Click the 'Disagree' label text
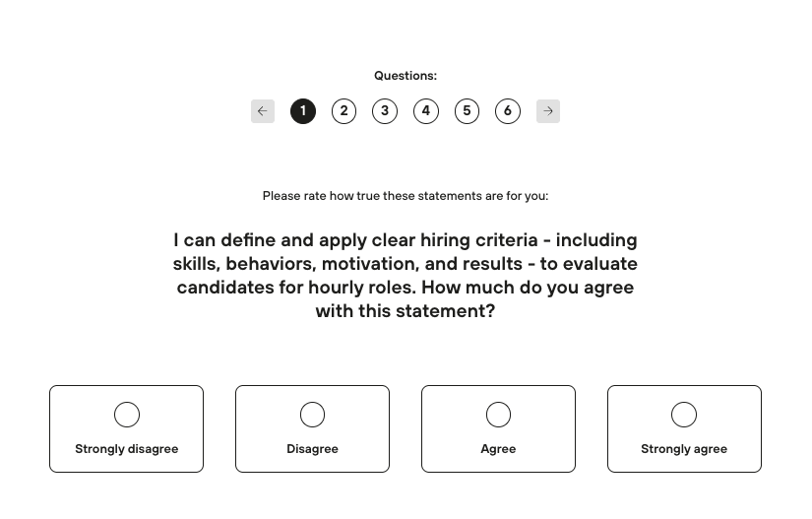Viewport: 812px width, 519px height. point(312,449)
